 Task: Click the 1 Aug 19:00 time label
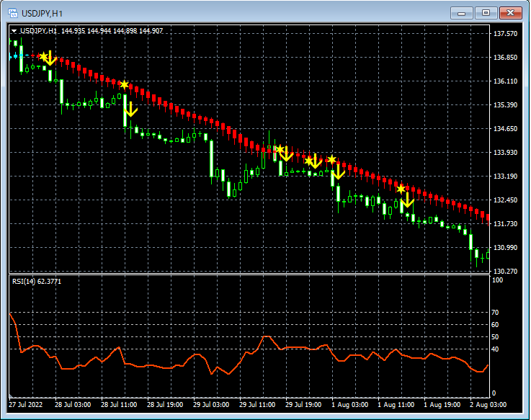442,405
